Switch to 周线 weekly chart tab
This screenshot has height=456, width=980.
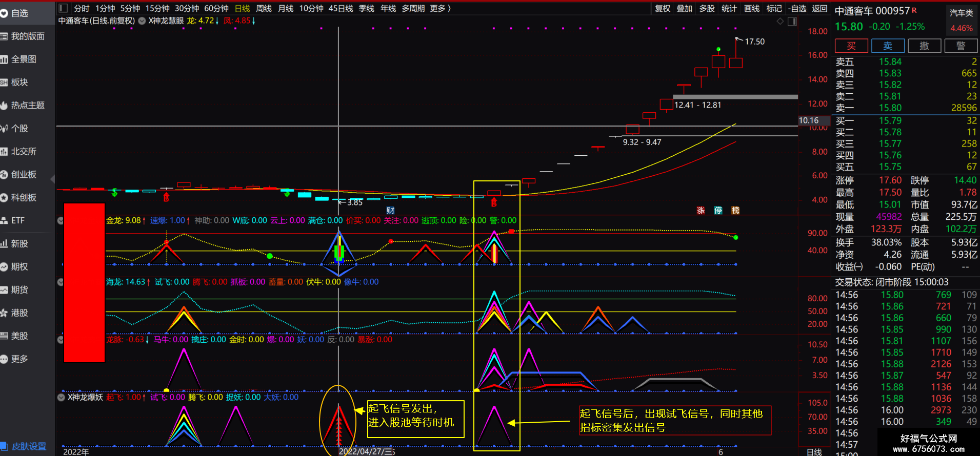[264, 8]
